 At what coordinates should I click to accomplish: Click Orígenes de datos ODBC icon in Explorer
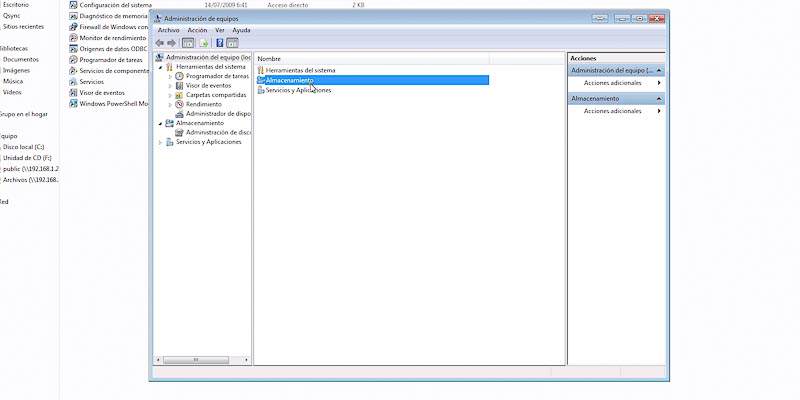point(73,49)
